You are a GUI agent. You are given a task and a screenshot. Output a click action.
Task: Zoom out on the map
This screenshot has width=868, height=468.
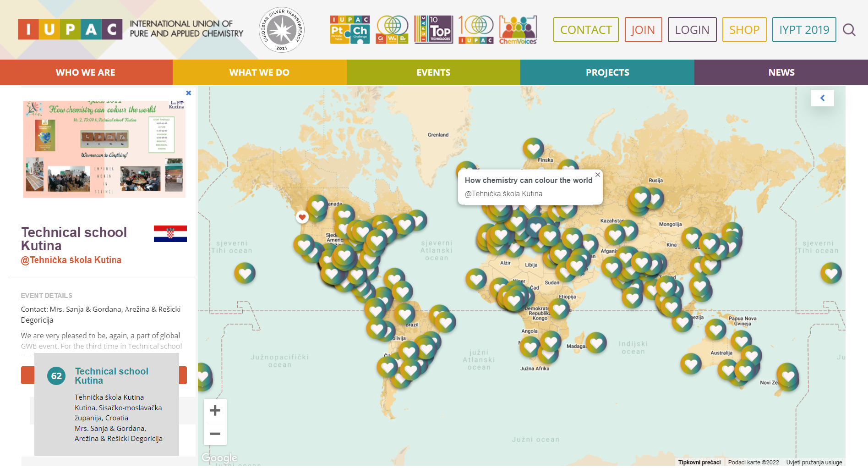point(215,434)
